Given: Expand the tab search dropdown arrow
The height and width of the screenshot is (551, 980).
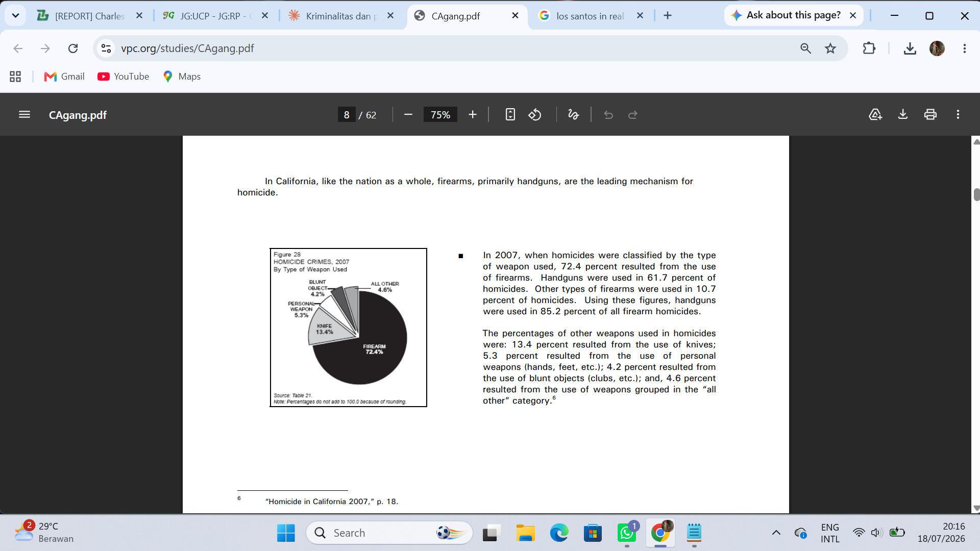Looking at the screenshot, I should coord(15,16).
